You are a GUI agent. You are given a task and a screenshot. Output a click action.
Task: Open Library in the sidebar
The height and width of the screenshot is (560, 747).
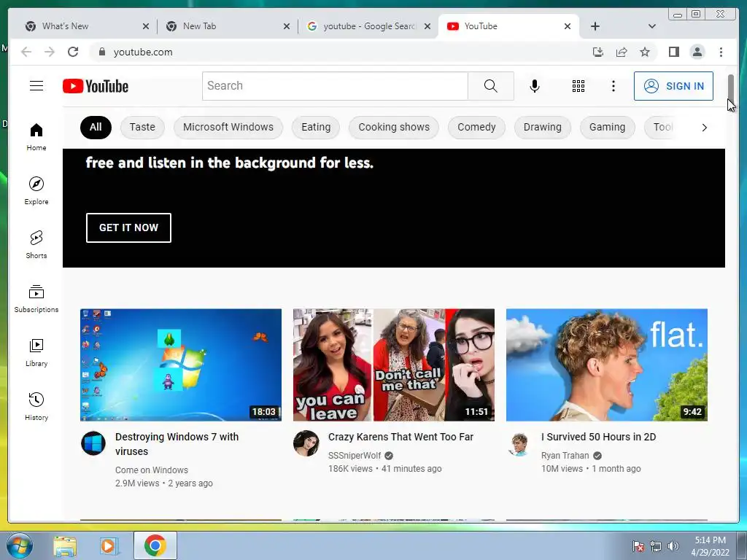coord(36,352)
